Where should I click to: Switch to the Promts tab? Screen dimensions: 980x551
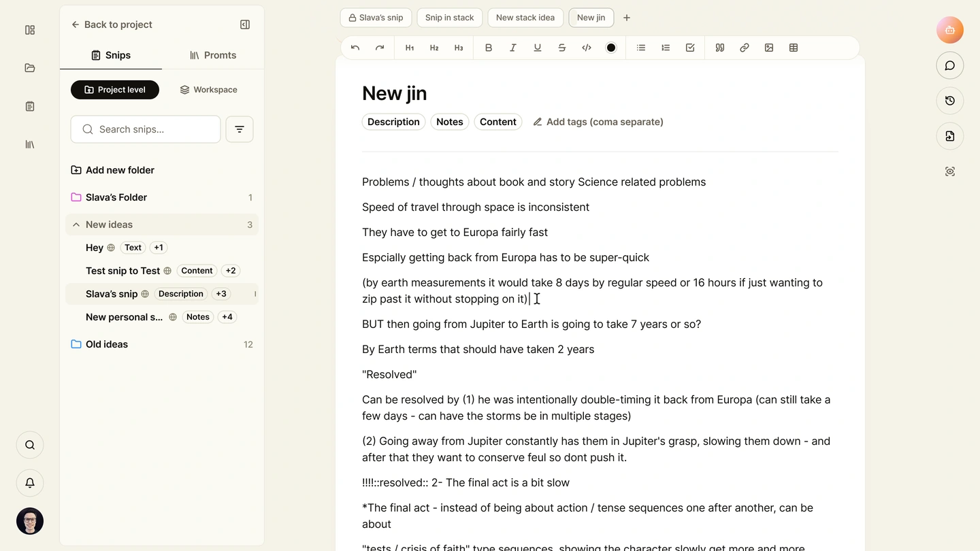click(x=213, y=55)
